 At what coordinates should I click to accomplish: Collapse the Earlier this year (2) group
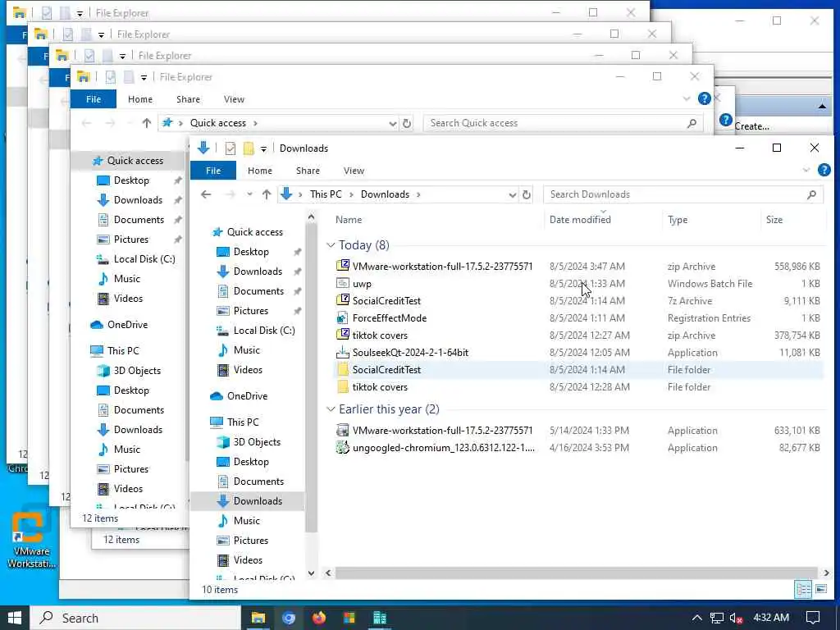tap(331, 409)
